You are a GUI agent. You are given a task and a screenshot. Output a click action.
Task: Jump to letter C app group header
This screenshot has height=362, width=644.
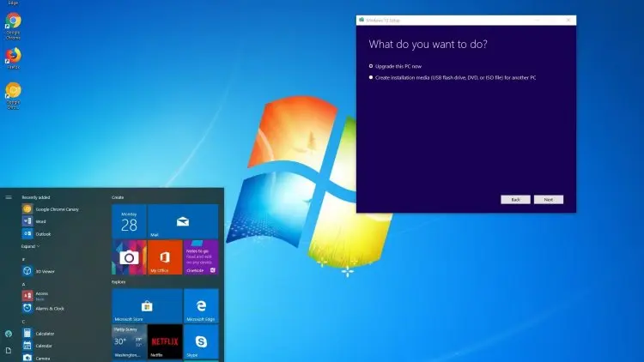coord(23,322)
